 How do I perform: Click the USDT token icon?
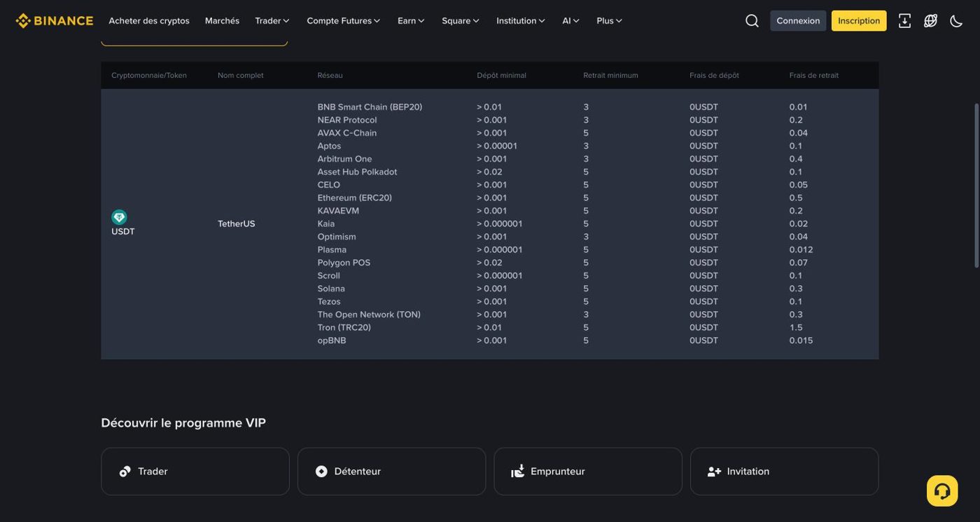pyautogui.click(x=119, y=217)
